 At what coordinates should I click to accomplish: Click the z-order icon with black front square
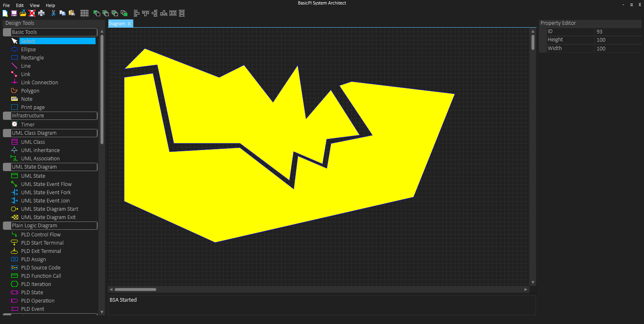(x=97, y=13)
